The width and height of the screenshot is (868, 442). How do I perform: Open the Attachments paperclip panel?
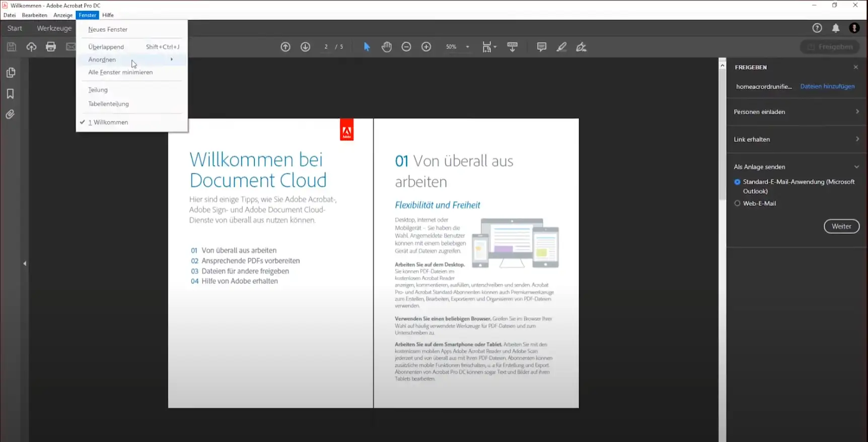(x=10, y=115)
